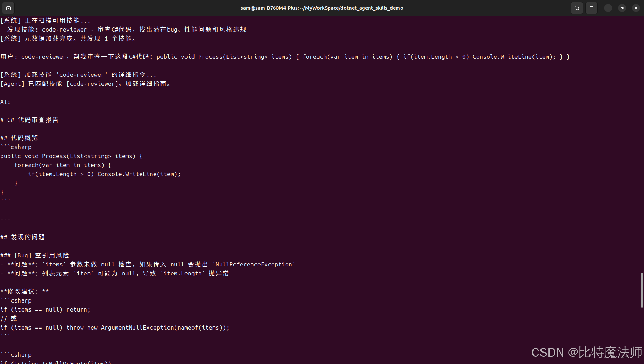Click the comment line '// 或'
Screen dimensions: 644x364
coord(9,318)
